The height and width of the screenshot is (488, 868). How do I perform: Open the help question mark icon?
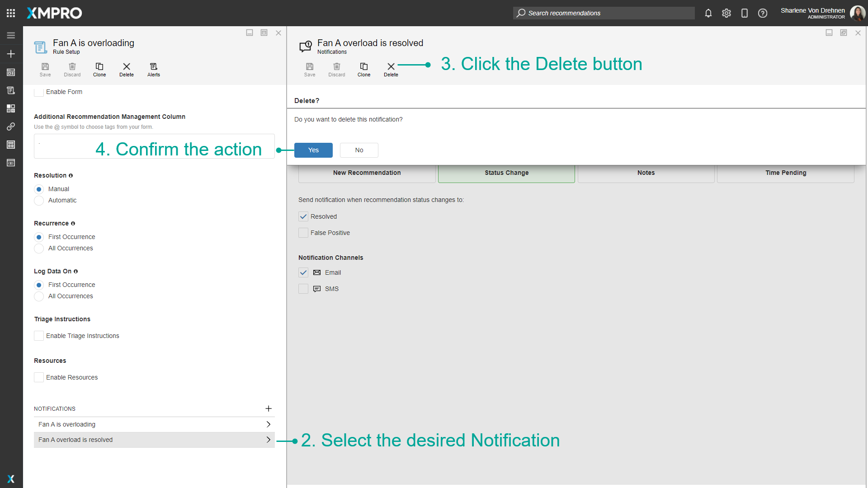pyautogui.click(x=762, y=13)
